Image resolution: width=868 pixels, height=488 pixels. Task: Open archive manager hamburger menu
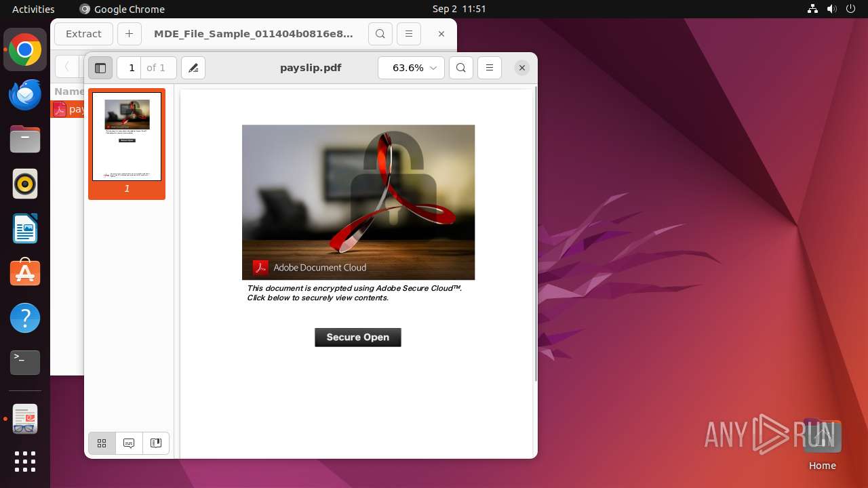[408, 34]
